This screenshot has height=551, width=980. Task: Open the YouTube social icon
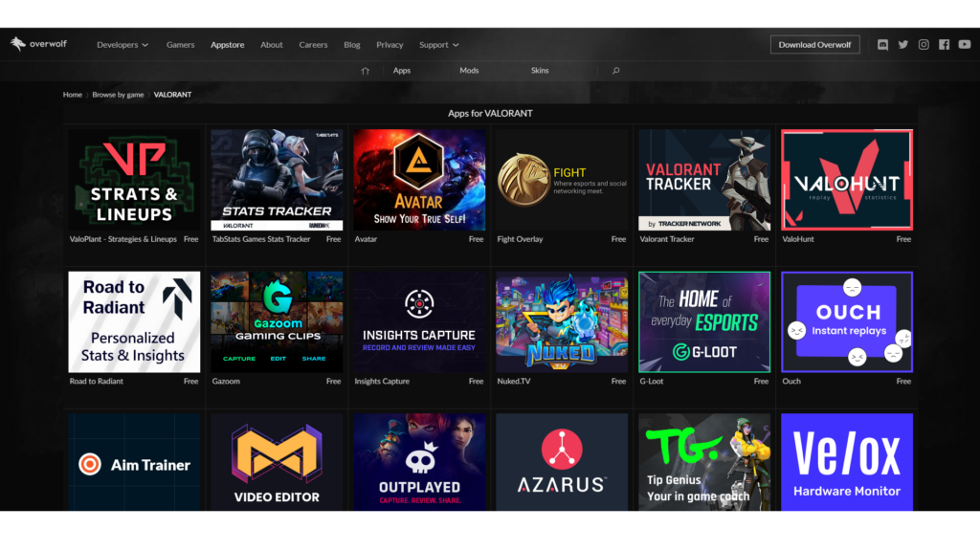click(x=965, y=44)
